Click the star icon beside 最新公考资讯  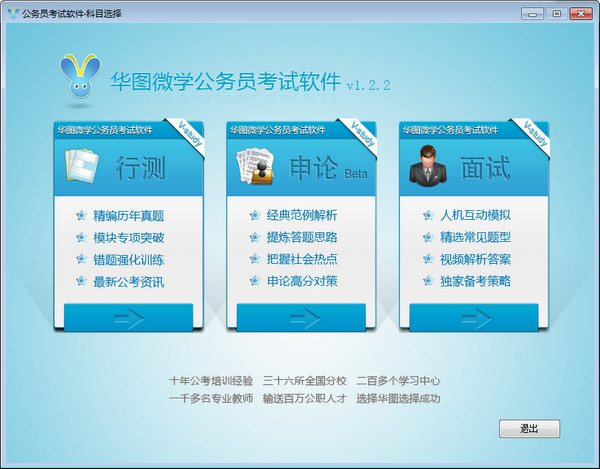81,282
